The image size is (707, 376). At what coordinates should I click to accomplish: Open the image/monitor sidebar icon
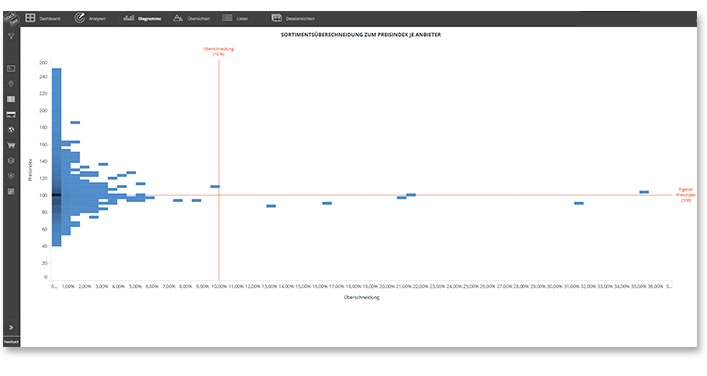point(11,69)
